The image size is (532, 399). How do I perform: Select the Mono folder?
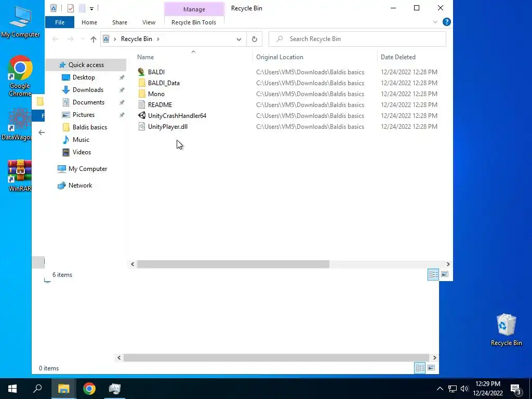(156, 94)
